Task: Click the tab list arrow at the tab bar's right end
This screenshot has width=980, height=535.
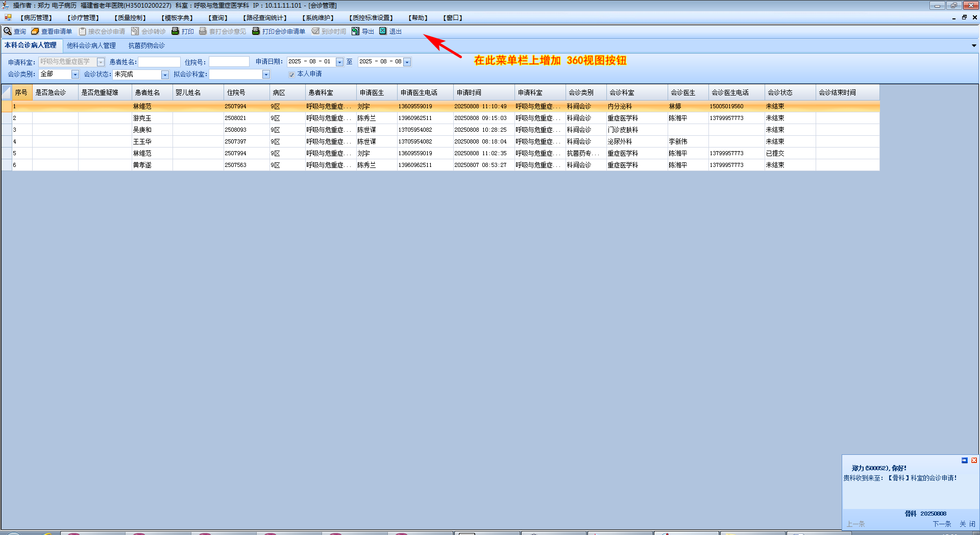Action: pyautogui.click(x=974, y=45)
